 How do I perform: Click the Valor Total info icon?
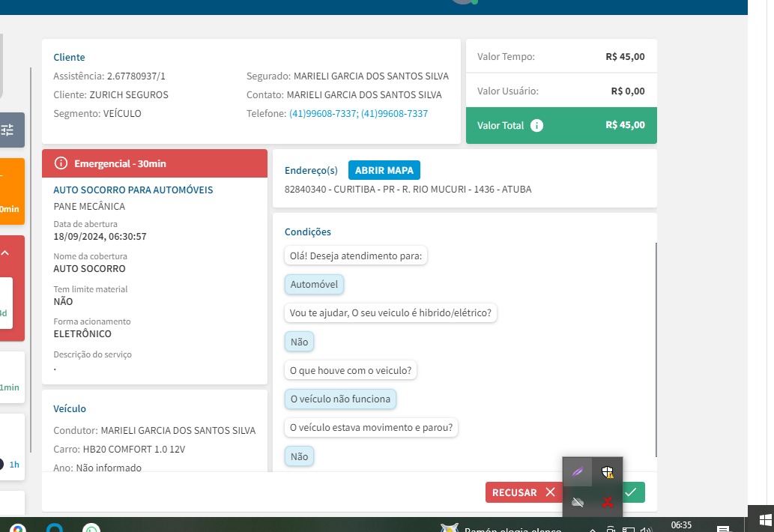pos(536,125)
